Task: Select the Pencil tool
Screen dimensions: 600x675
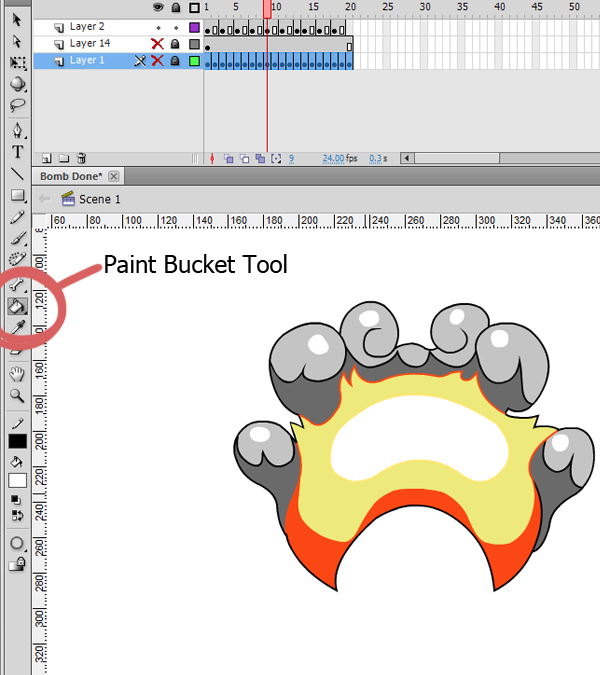Action: [x=17, y=217]
